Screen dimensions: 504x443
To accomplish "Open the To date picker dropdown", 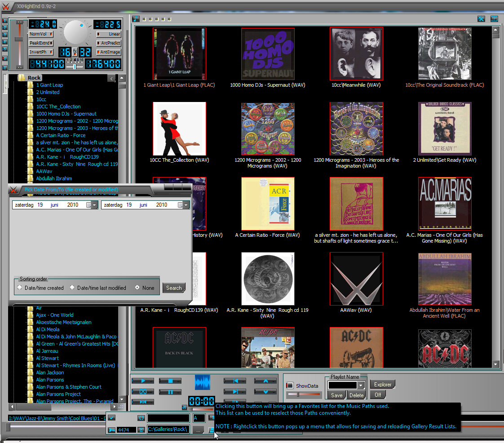I will (x=186, y=205).
